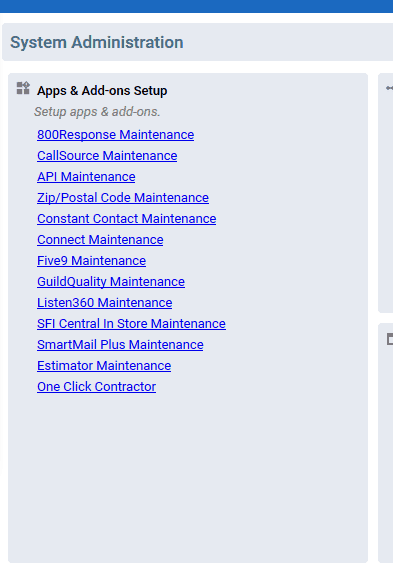
Task: Open Connect Maintenance link
Action: [x=100, y=240]
